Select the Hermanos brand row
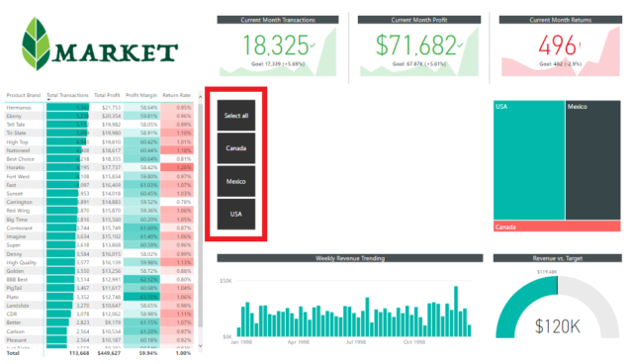This screenshot has width=633, height=364. click(99, 108)
